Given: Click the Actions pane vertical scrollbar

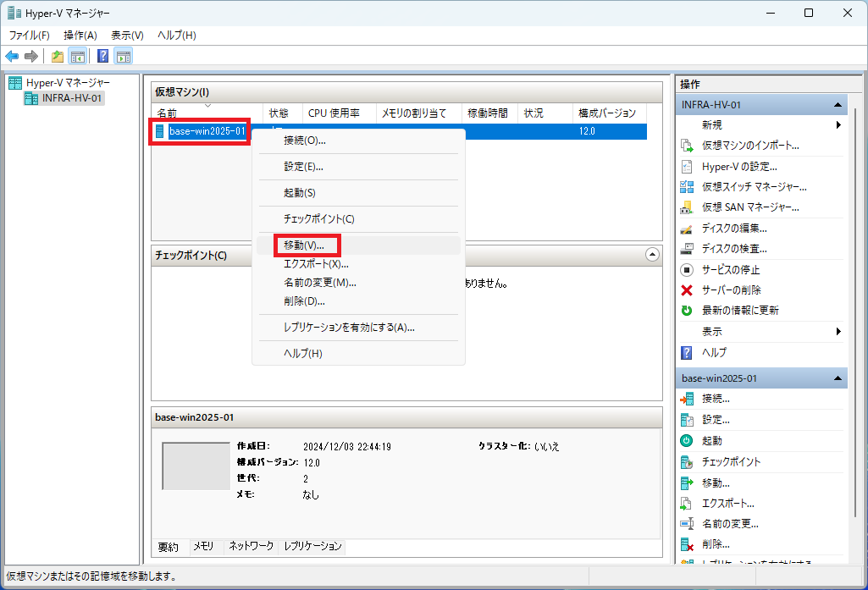Looking at the screenshot, I should [x=856, y=312].
